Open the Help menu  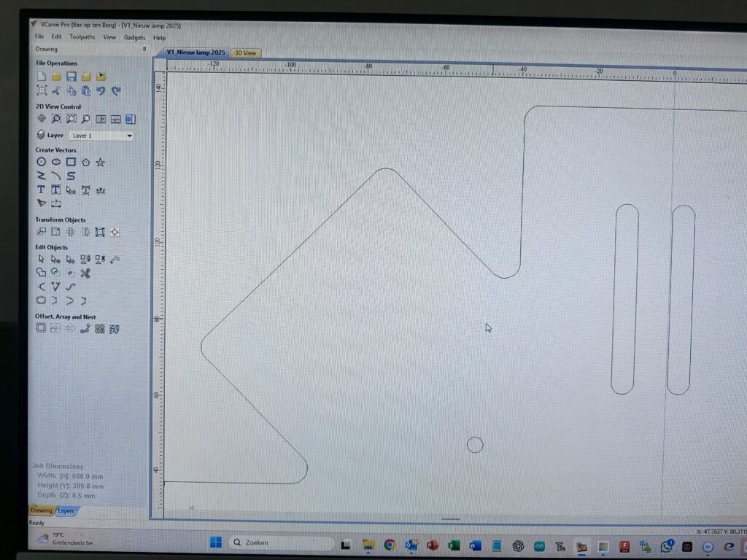159,38
